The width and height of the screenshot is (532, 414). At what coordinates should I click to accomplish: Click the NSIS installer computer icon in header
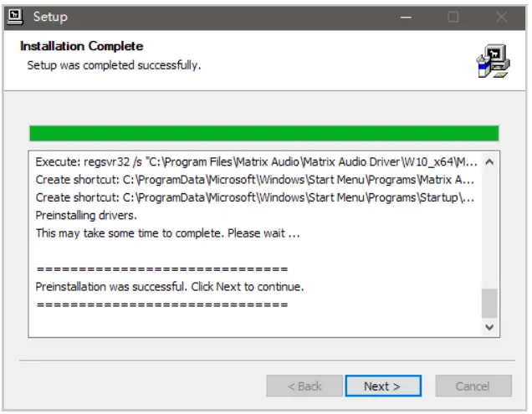(x=493, y=61)
